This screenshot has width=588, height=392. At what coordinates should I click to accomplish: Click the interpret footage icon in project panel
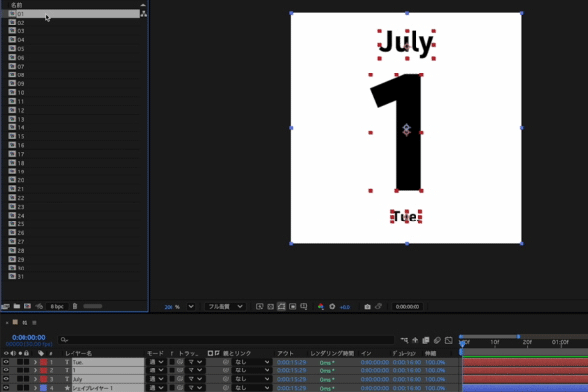[5, 306]
